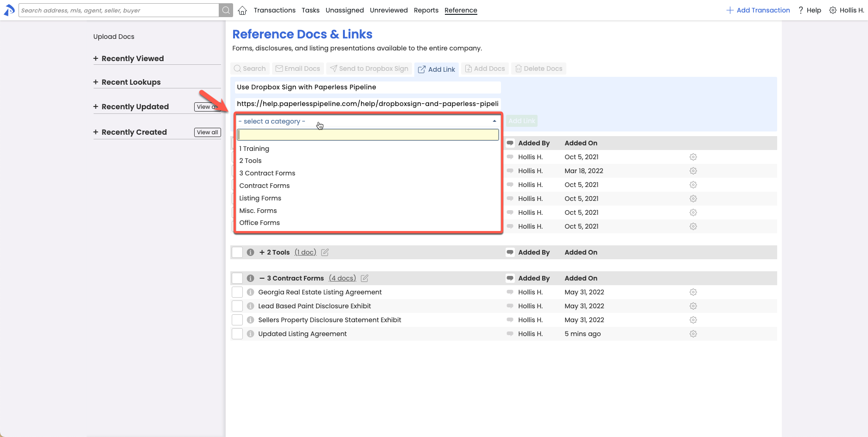Click Add Transaction link

[x=758, y=10]
